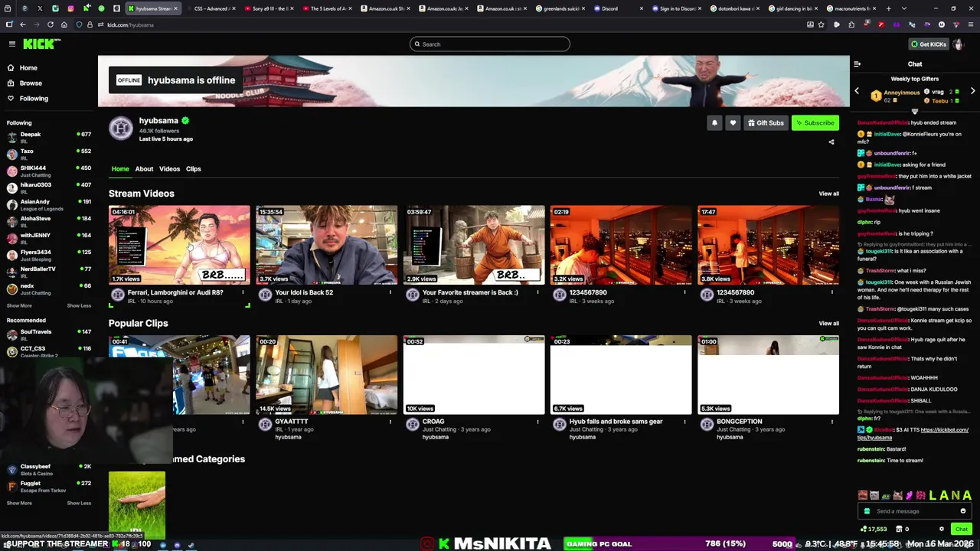
Task: Open AsianAndy in the Following list
Action: click(48, 204)
